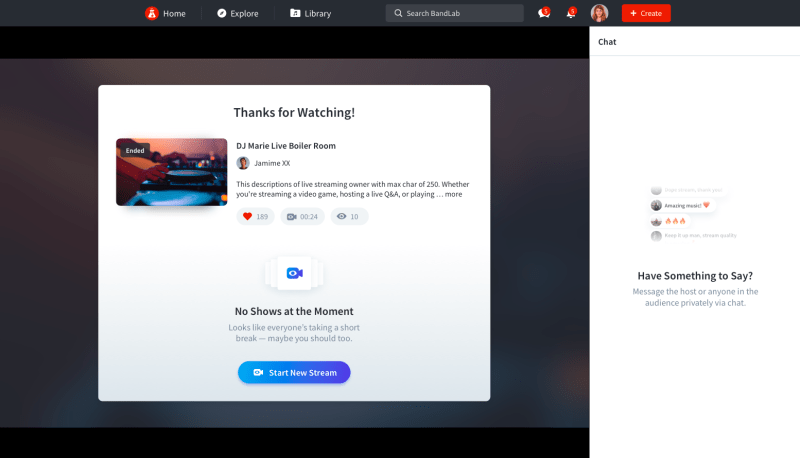Open the ended stream thumbnail
This screenshot has height=458, width=800.
tap(171, 172)
